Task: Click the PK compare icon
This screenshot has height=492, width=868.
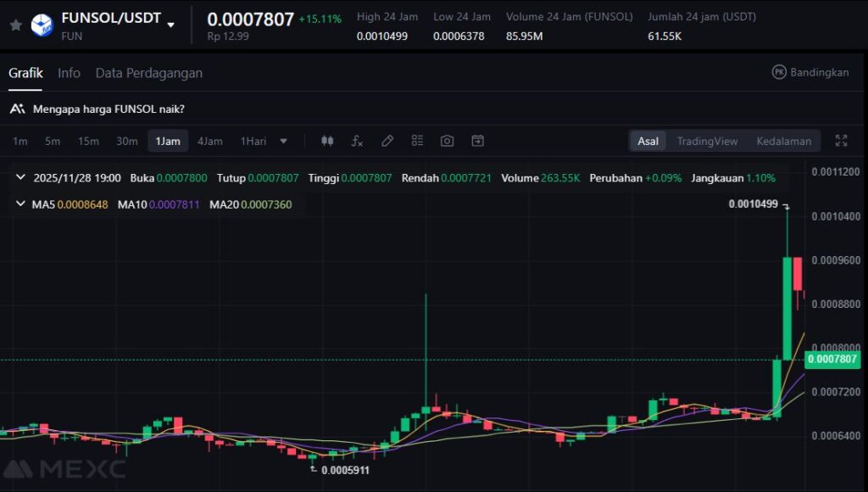Action: (x=779, y=72)
